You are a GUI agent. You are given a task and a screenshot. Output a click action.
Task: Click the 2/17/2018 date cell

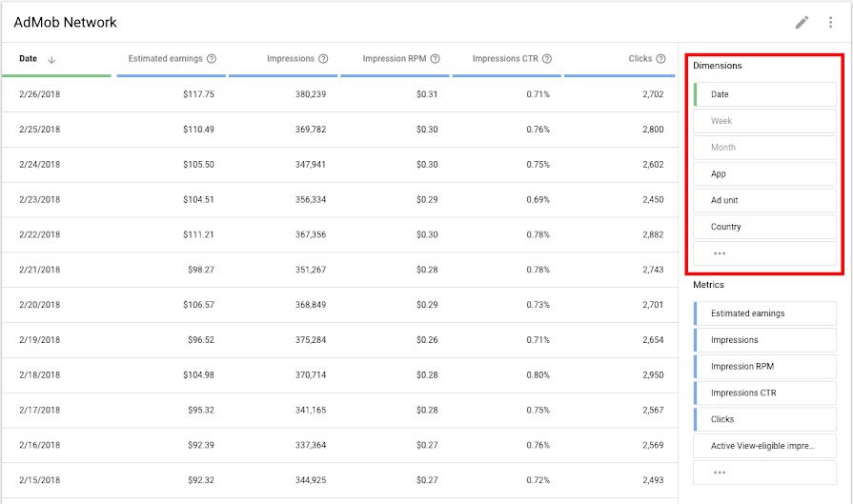tap(40, 410)
